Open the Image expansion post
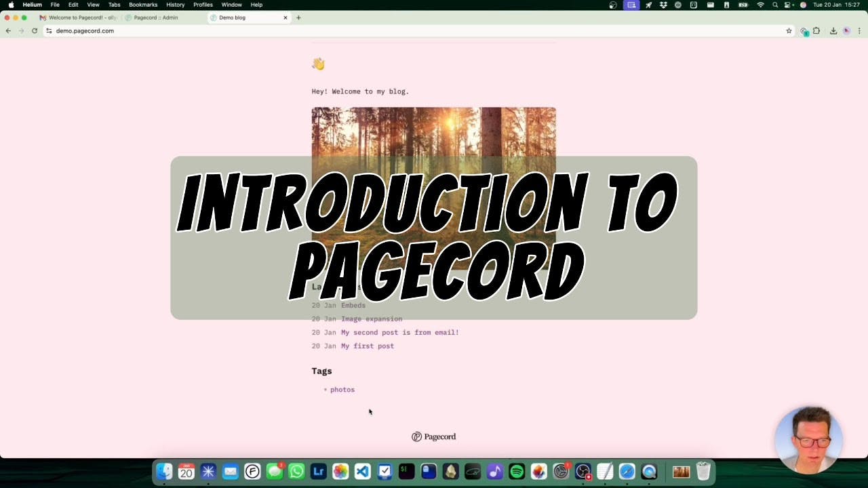This screenshot has height=488, width=868. coord(372,319)
